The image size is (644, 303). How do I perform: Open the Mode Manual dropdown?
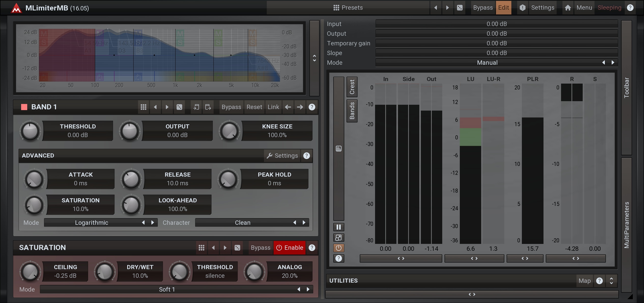coord(497,63)
